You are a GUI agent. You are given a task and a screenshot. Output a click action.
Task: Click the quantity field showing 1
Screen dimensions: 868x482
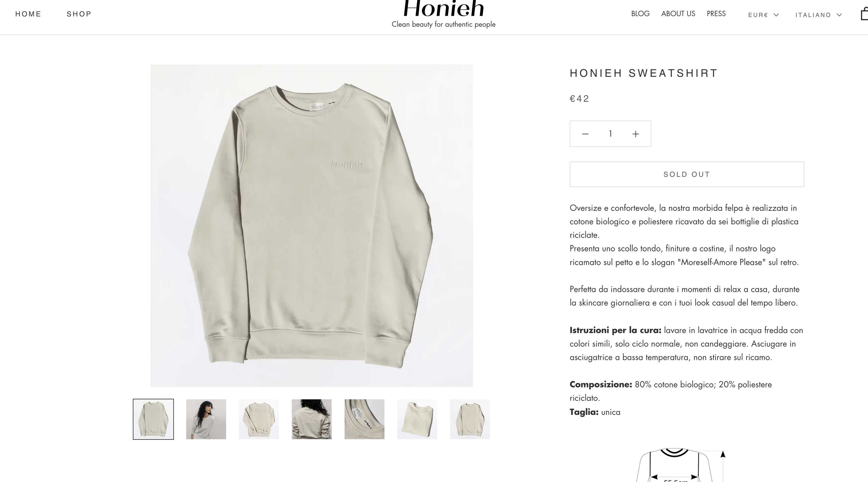coord(610,134)
